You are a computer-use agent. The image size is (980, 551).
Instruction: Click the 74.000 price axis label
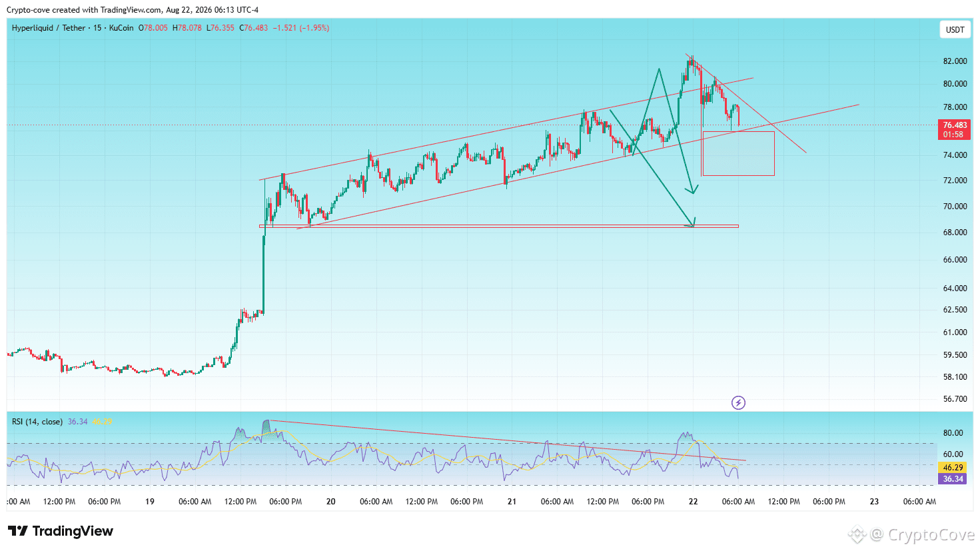tap(955, 155)
